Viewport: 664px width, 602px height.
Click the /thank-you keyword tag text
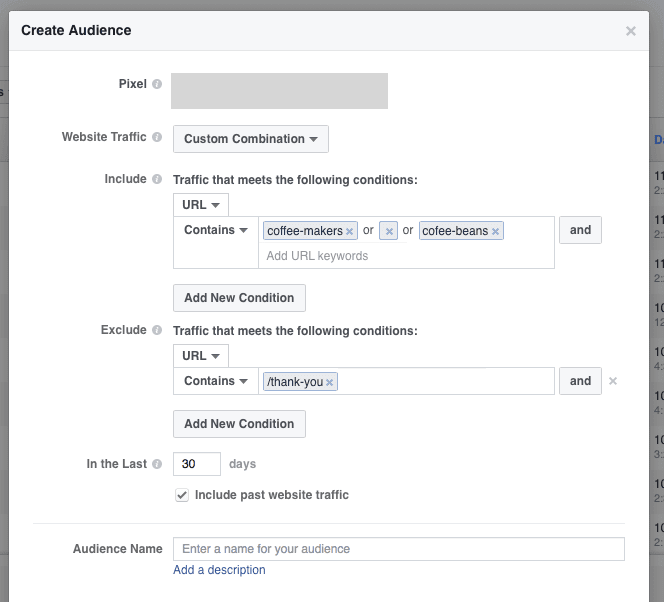tap(295, 382)
